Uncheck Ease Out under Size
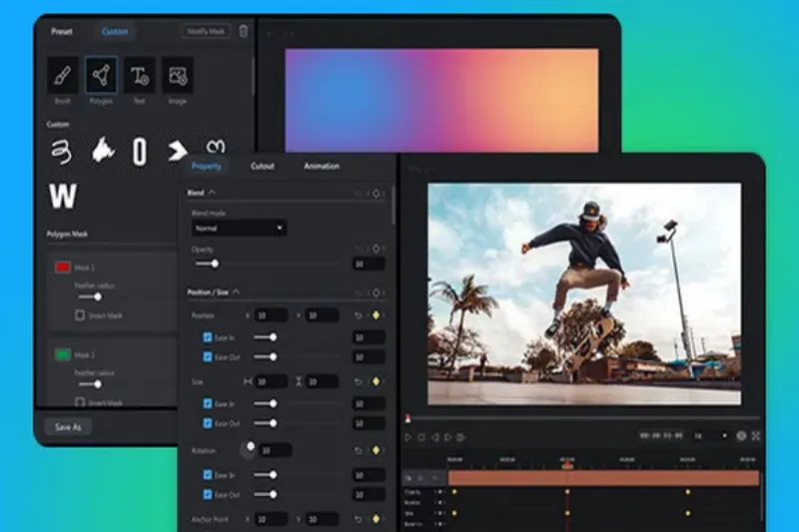This screenshot has height=532, width=799. (208, 423)
